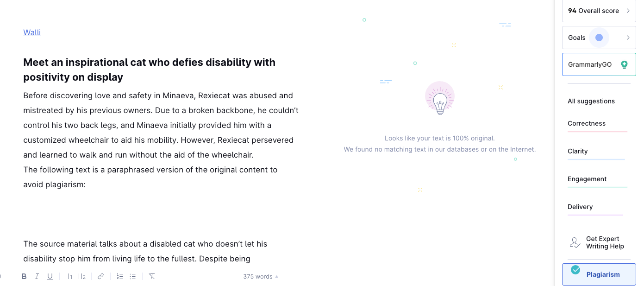644x286 pixels.
Task: Apply Heading 1 style
Action: [69, 276]
